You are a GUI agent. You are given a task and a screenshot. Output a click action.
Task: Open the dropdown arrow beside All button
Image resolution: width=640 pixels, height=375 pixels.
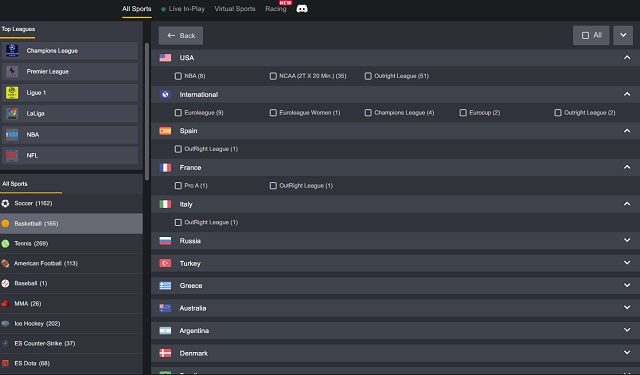tap(623, 36)
